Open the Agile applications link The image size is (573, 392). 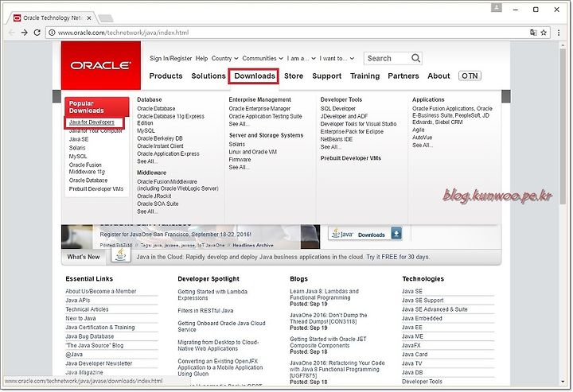pos(419,130)
